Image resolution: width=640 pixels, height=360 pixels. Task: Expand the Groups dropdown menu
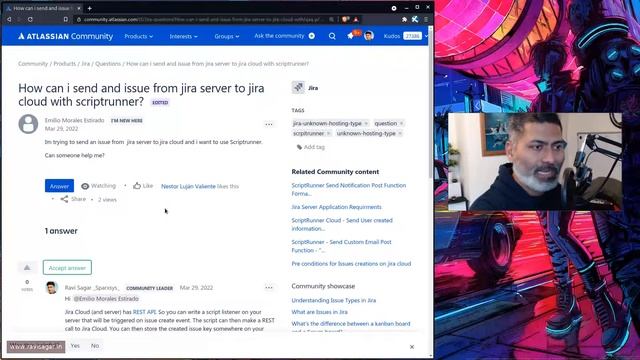point(227,36)
